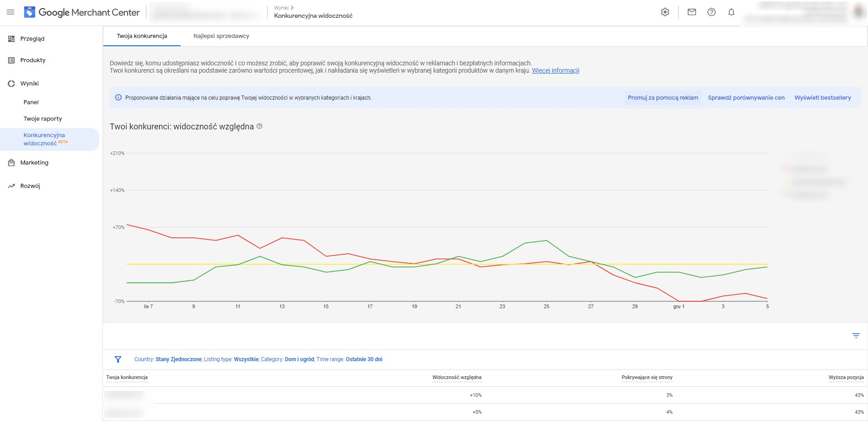Click Sprawdź porównywanie cen button

click(x=746, y=98)
